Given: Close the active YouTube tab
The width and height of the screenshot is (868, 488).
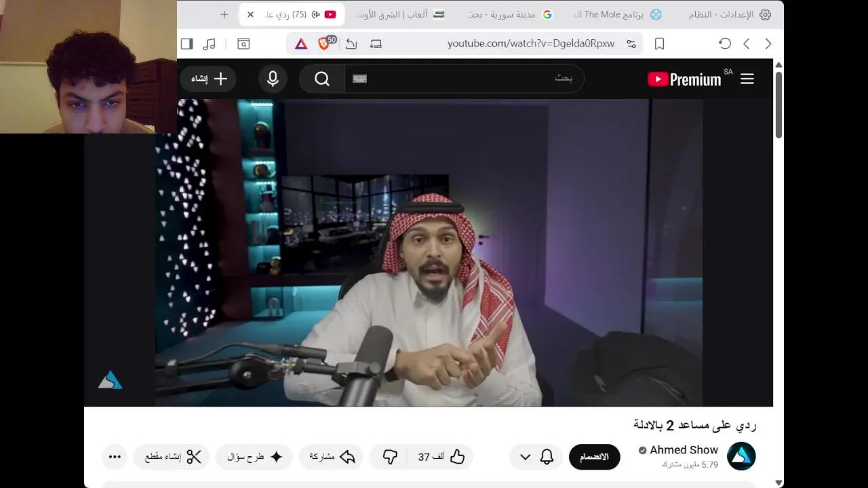Looking at the screenshot, I should pyautogui.click(x=250, y=14).
